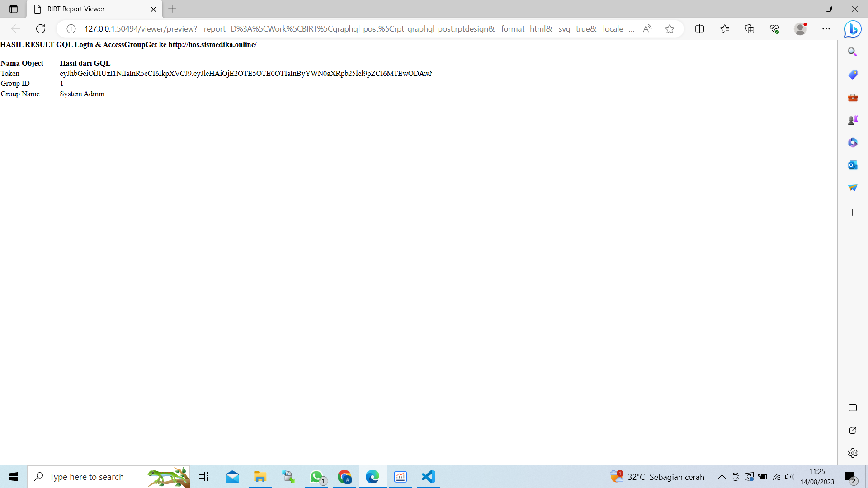This screenshot has height=488, width=868.
Task: Close the BIRT Report Viewer tab
Action: click(153, 9)
